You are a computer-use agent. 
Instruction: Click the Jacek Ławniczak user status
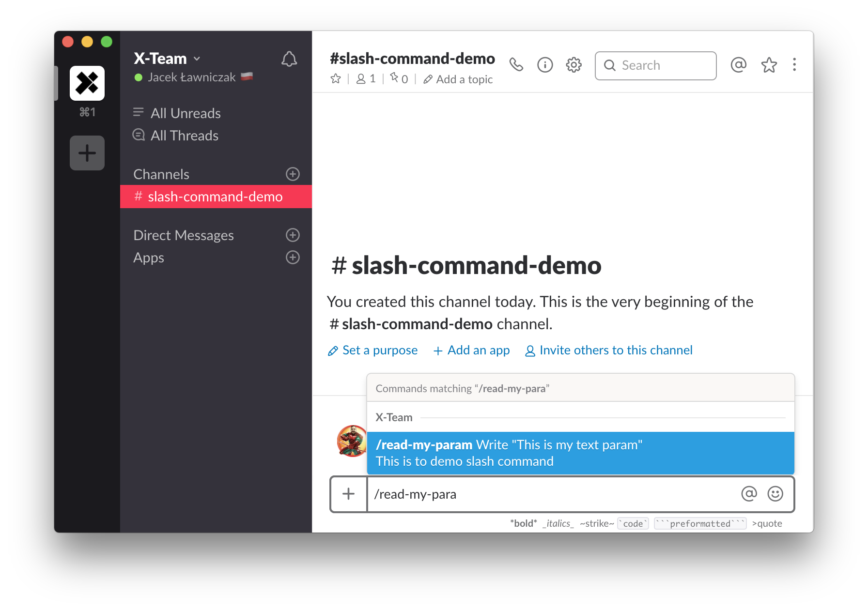tap(193, 77)
